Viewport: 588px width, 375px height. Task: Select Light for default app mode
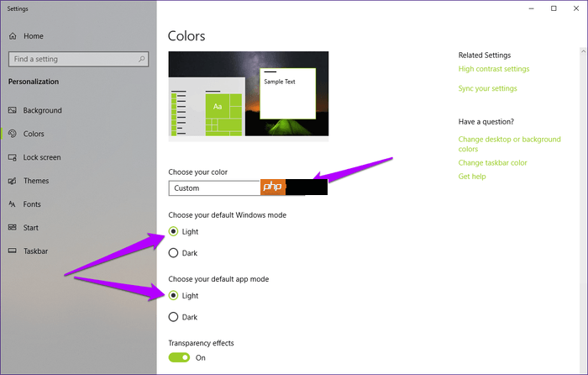[x=174, y=296]
